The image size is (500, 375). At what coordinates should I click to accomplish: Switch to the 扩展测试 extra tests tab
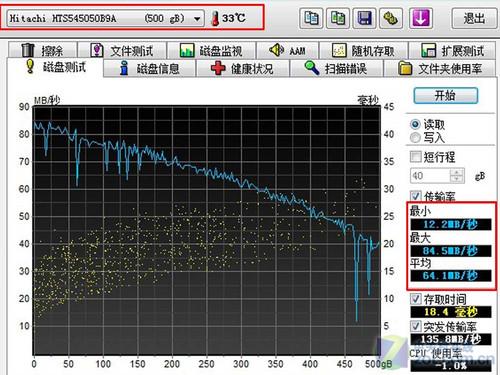(453, 50)
